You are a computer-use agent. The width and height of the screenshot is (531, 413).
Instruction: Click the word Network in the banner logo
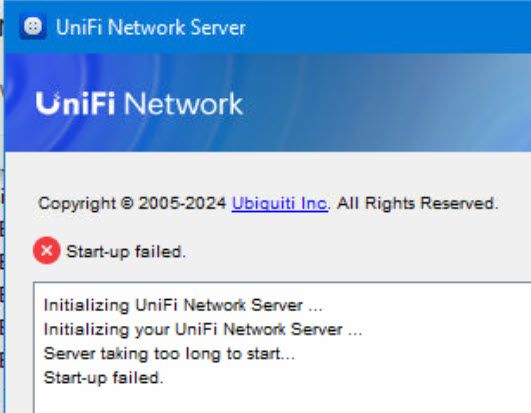pyautogui.click(x=184, y=104)
